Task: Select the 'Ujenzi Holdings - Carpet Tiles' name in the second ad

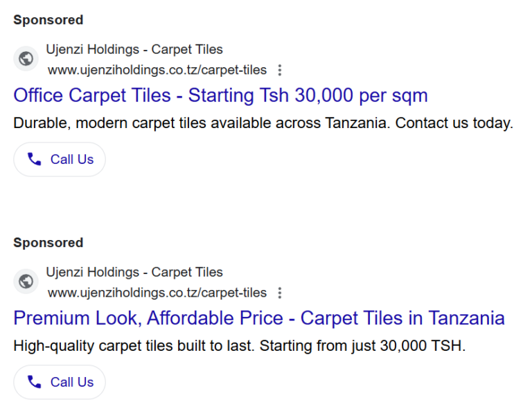Action: coord(134,272)
